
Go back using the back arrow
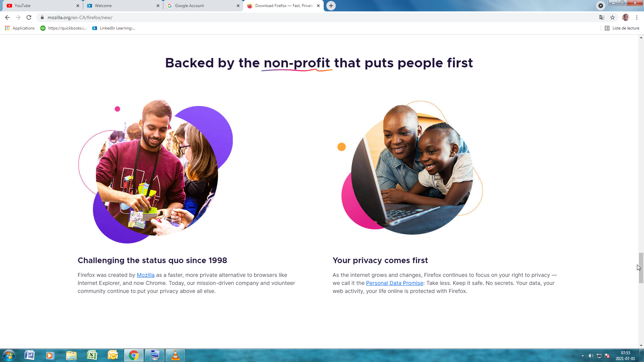7,17
